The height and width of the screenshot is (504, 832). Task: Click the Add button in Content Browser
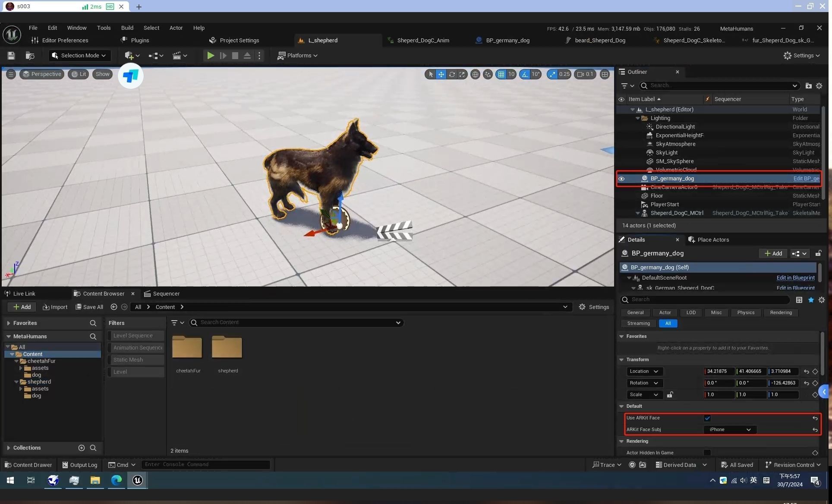22,307
